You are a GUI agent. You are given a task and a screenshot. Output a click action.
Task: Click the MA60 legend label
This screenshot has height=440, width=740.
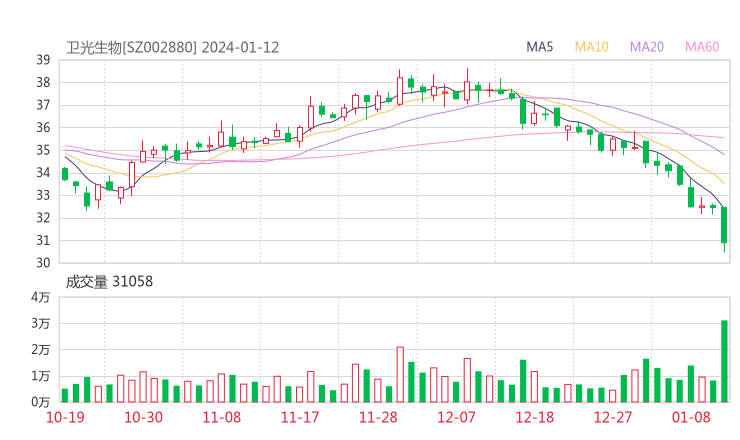tap(702, 47)
